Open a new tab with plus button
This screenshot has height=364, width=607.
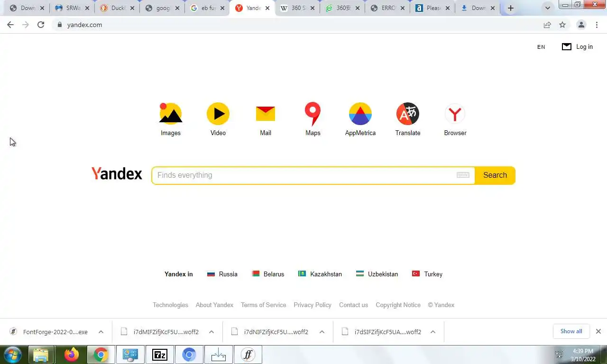[511, 8]
